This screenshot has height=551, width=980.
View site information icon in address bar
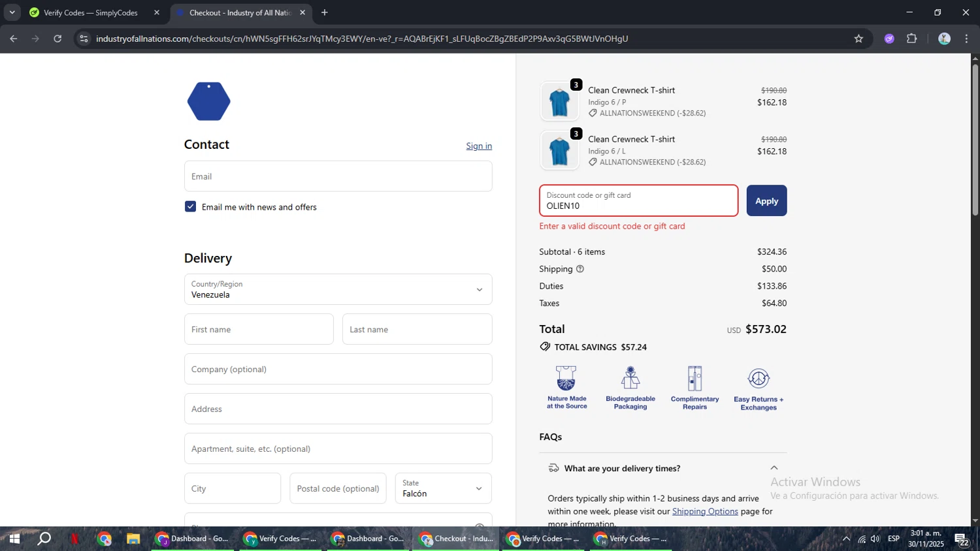(x=84, y=39)
